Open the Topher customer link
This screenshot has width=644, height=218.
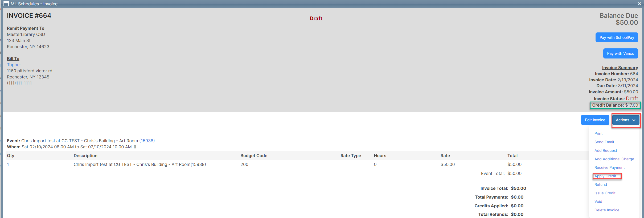[14, 65]
